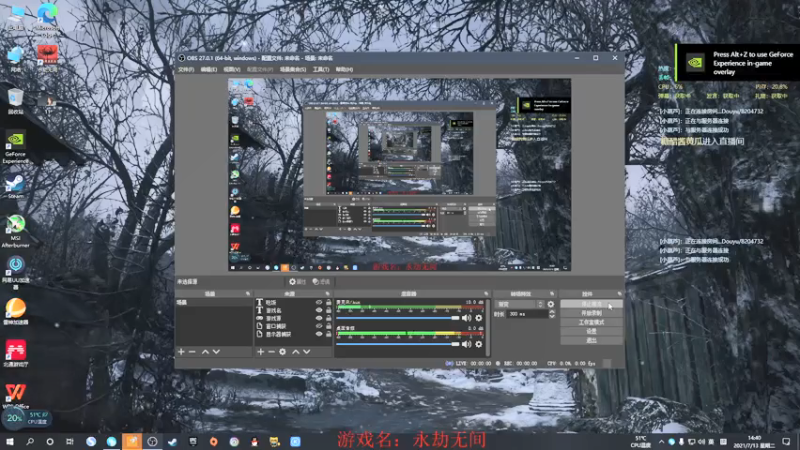800x450 pixels.
Task: Add a new source with the plus icon
Action: pyautogui.click(x=260, y=352)
